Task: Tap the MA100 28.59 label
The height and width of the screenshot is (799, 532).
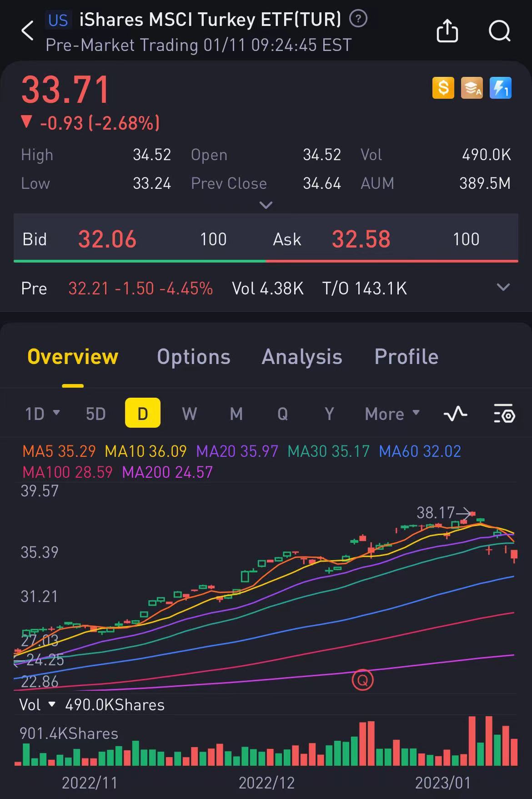Action: [x=67, y=472]
